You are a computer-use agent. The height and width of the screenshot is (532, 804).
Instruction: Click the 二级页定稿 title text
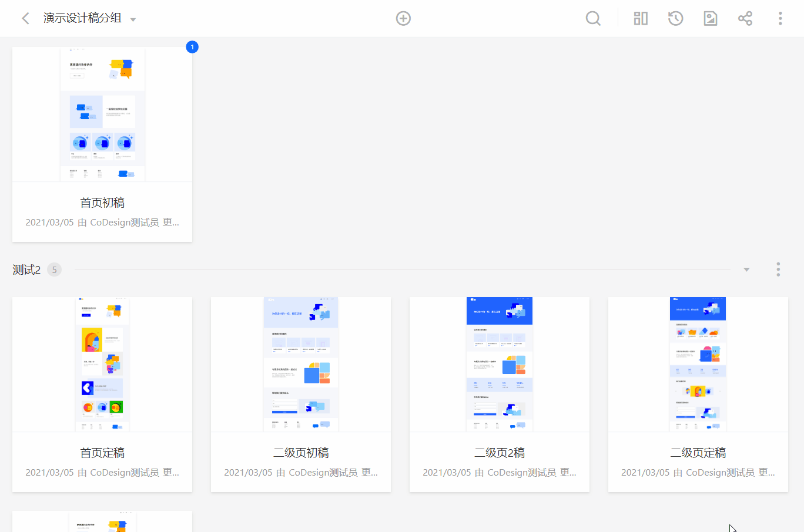click(x=698, y=453)
